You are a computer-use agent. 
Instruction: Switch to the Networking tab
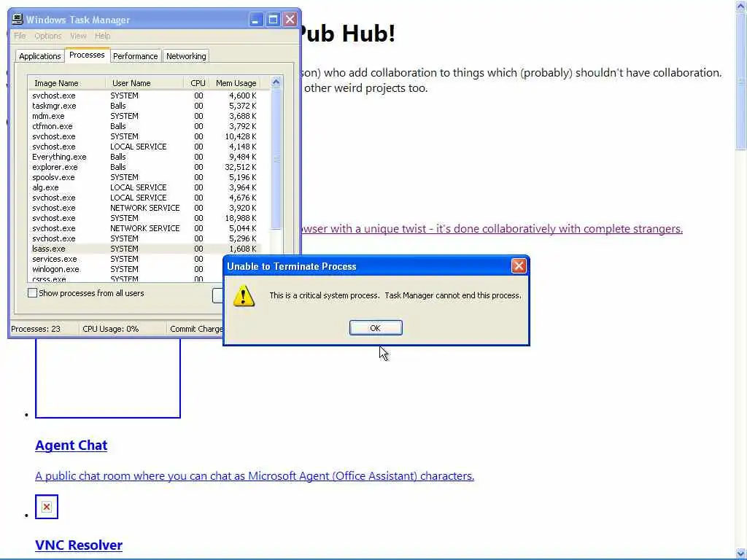(x=186, y=56)
